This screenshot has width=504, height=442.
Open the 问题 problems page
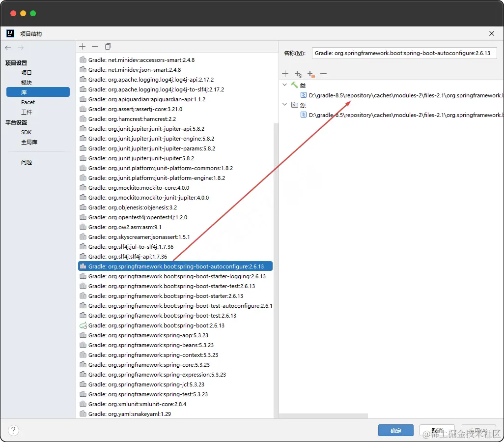[x=27, y=162]
